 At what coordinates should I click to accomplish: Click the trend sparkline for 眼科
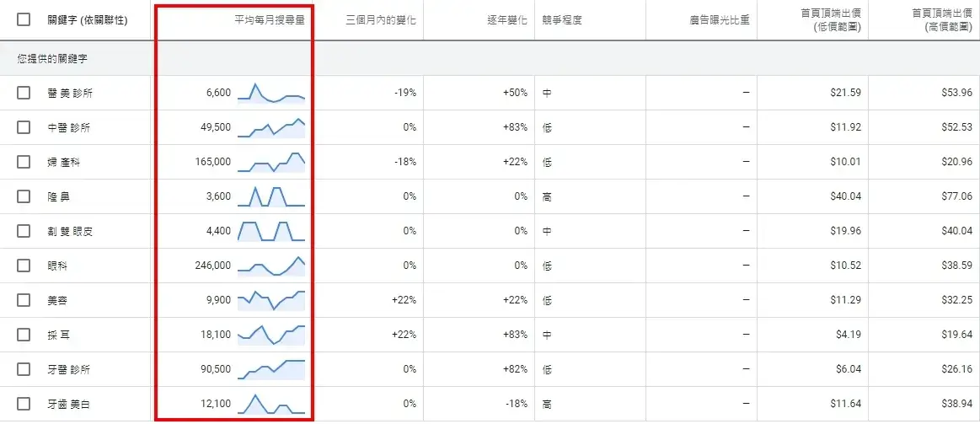coord(270,266)
